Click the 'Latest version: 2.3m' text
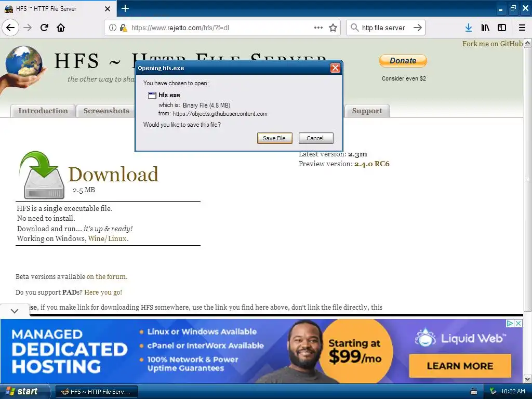 point(333,154)
